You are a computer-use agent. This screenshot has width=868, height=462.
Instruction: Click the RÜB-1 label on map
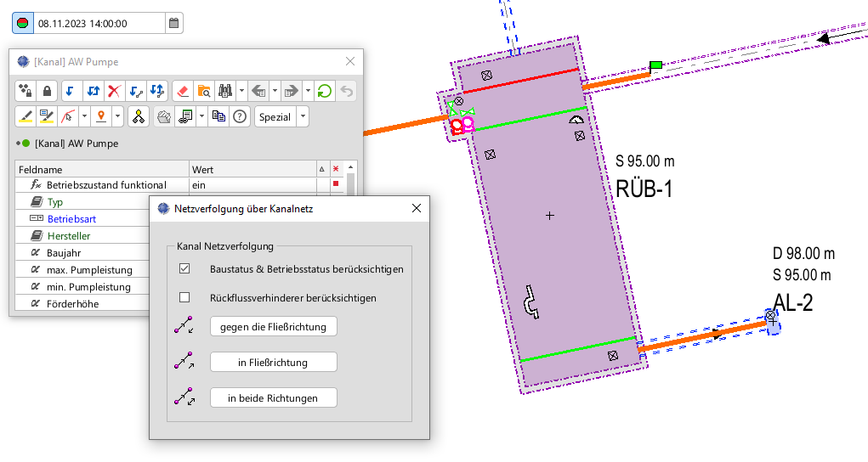point(644,189)
